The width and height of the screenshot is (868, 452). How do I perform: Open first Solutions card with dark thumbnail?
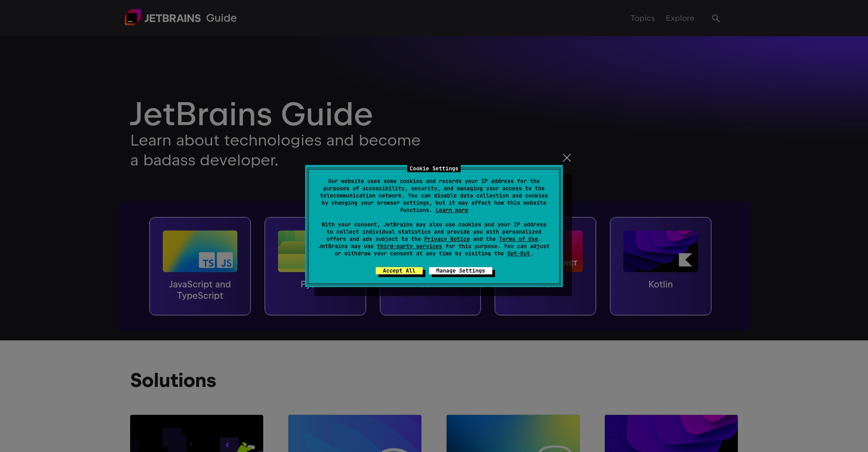(x=197, y=433)
